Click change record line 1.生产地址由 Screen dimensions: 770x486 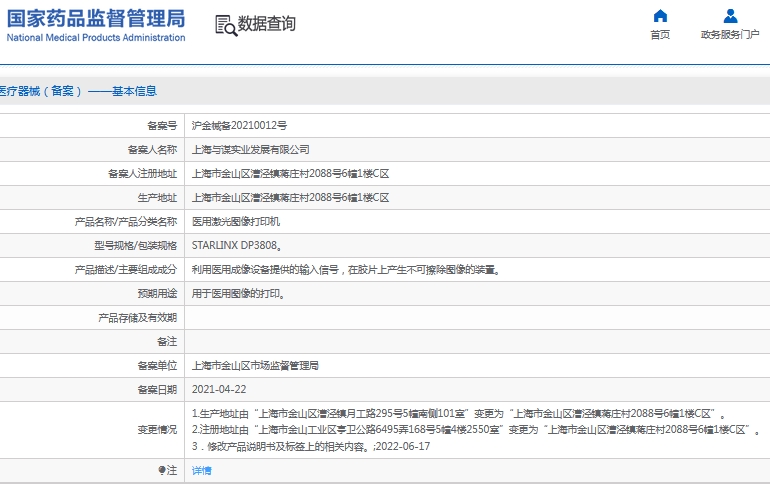click(x=458, y=414)
